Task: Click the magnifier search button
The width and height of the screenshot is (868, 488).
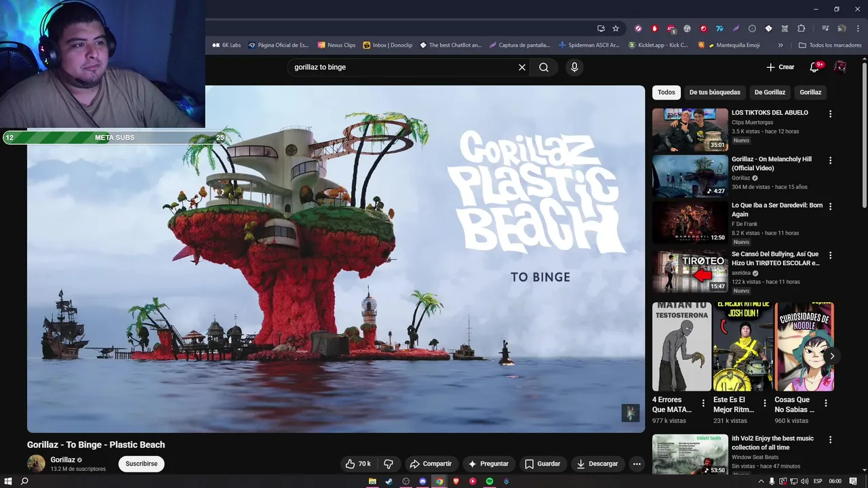Action: coord(544,67)
